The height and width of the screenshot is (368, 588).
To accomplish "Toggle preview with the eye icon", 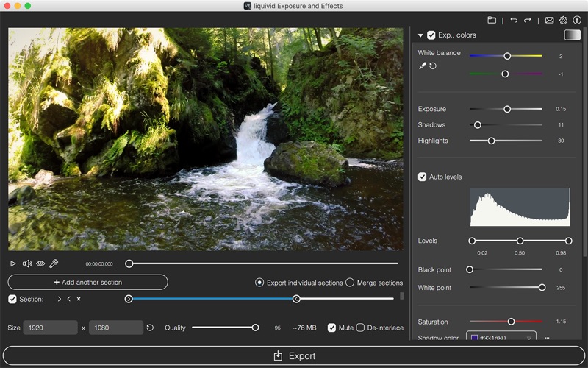I will pyautogui.click(x=40, y=263).
